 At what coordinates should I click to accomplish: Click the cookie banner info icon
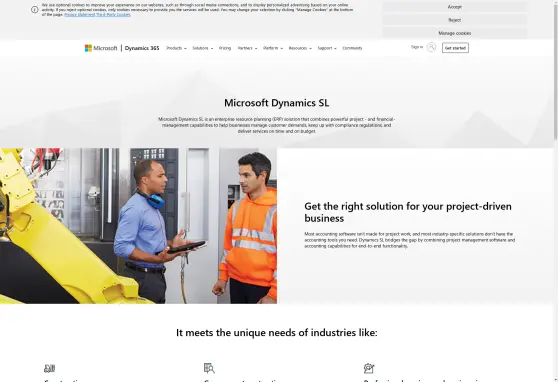[35, 10]
